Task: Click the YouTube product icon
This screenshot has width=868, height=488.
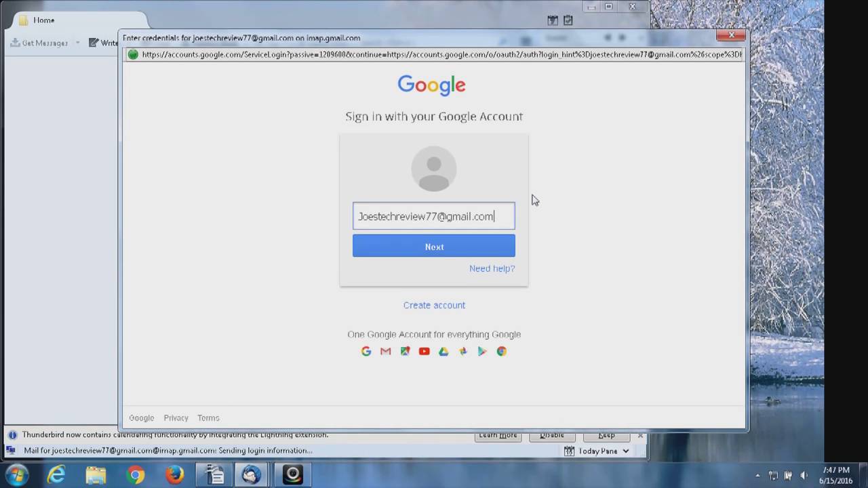Action: click(x=425, y=351)
